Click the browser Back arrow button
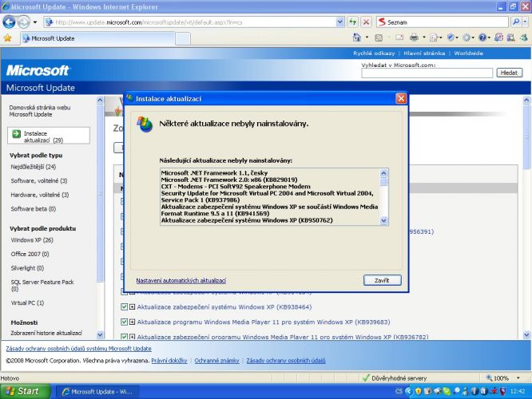 pos(9,22)
